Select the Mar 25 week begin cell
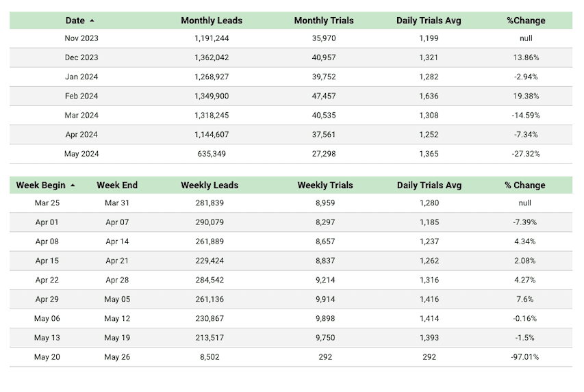 coord(47,203)
